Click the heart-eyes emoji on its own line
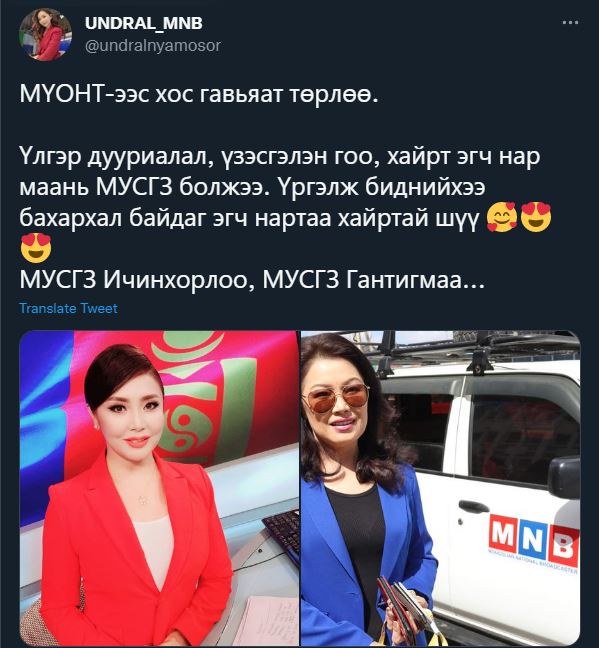Viewport: 599px width, 648px height. (x=36, y=248)
